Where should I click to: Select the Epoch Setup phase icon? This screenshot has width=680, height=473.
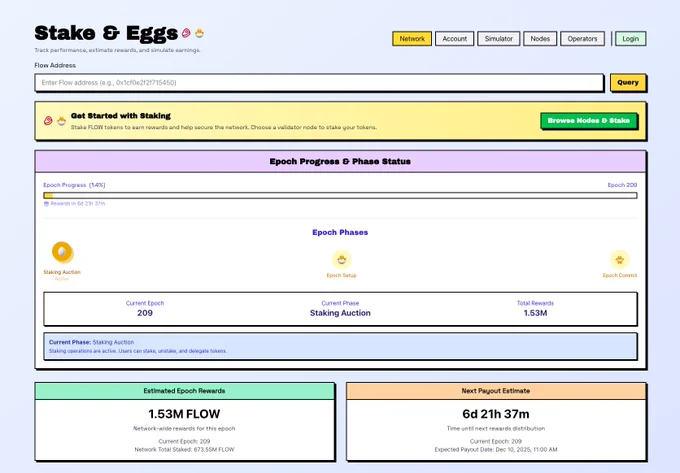tap(341, 260)
